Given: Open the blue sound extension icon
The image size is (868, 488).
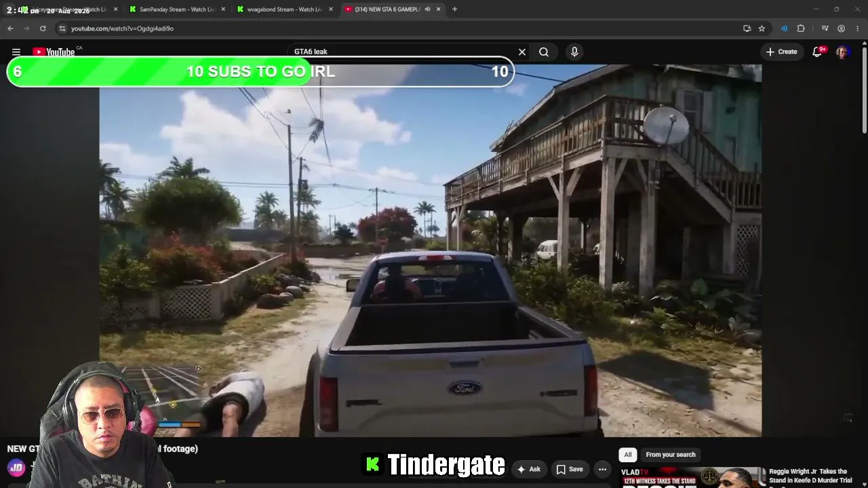Looking at the screenshot, I should 784,28.
